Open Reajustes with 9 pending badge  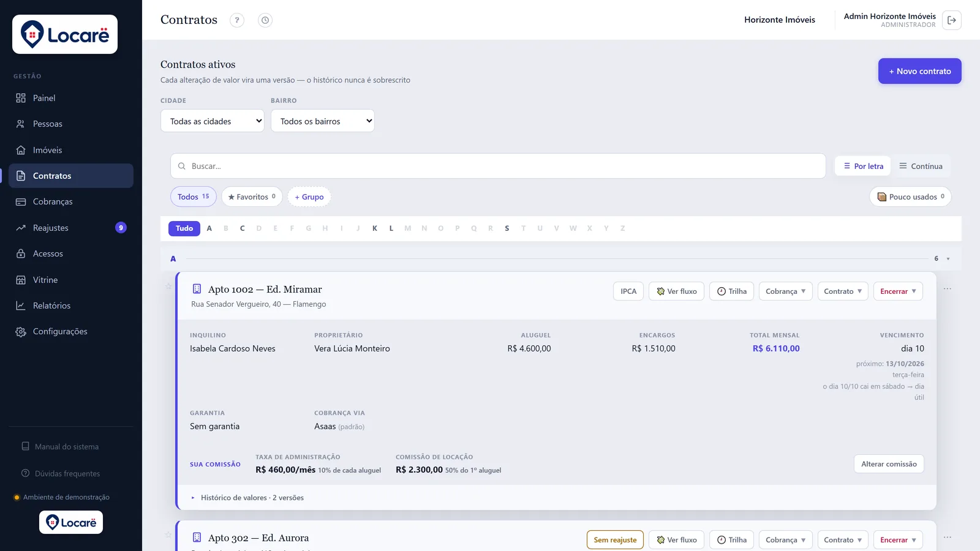71,228
